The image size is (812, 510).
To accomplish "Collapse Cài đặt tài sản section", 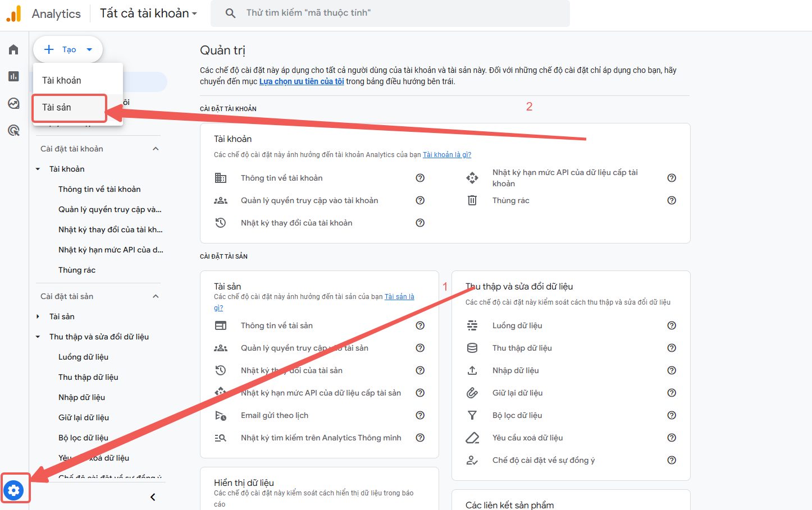I will pos(156,296).
